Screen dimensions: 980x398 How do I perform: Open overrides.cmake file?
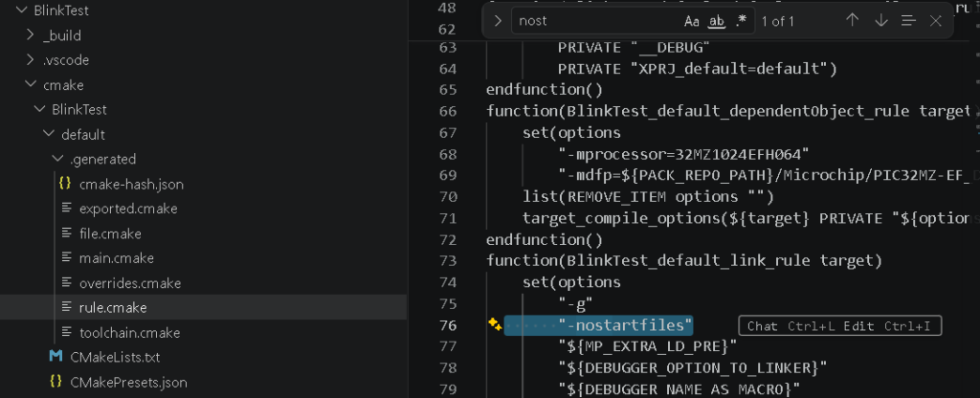[x=130, y=283]
